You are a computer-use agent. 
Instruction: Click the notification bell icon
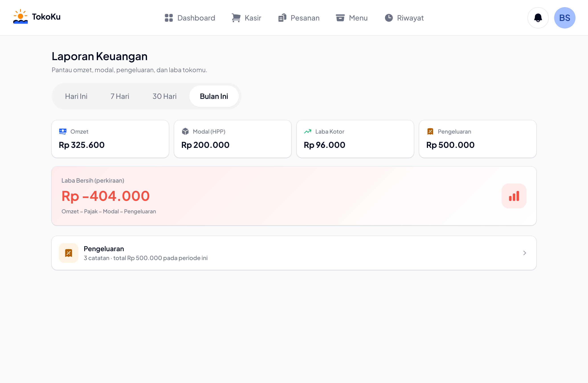click(538, 18)
